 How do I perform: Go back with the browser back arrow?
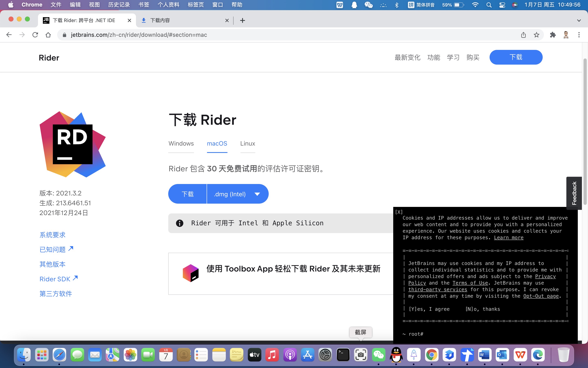(9, 35)
